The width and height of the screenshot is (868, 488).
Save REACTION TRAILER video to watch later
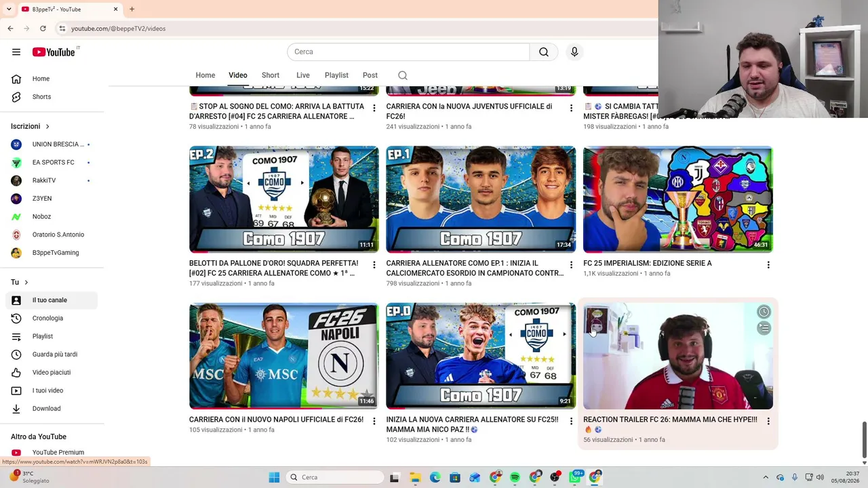pyautogui.click(x=764, y=312)
